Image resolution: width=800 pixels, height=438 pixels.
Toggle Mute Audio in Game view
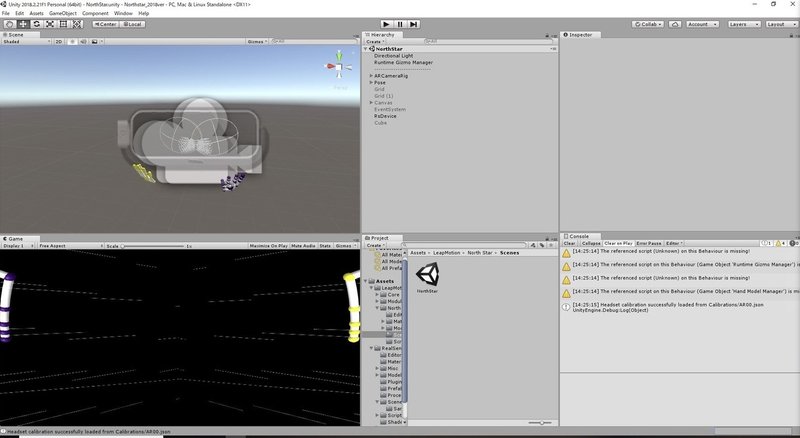303,246
